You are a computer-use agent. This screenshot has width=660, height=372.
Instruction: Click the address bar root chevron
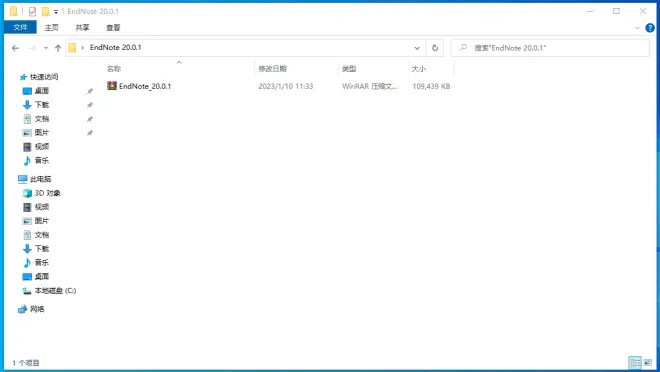point(82,48)
